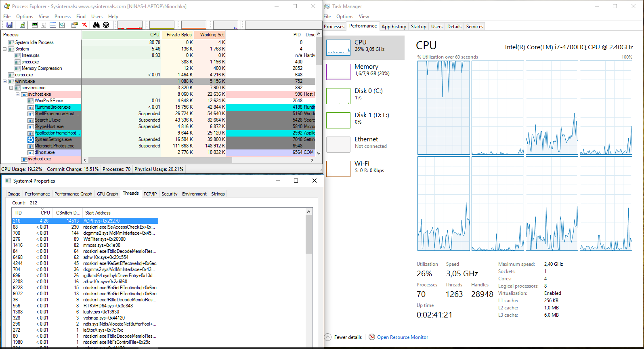Sort processes by the Working Set column header
Viewport: 644px width, 349px height.
point(210,35)
